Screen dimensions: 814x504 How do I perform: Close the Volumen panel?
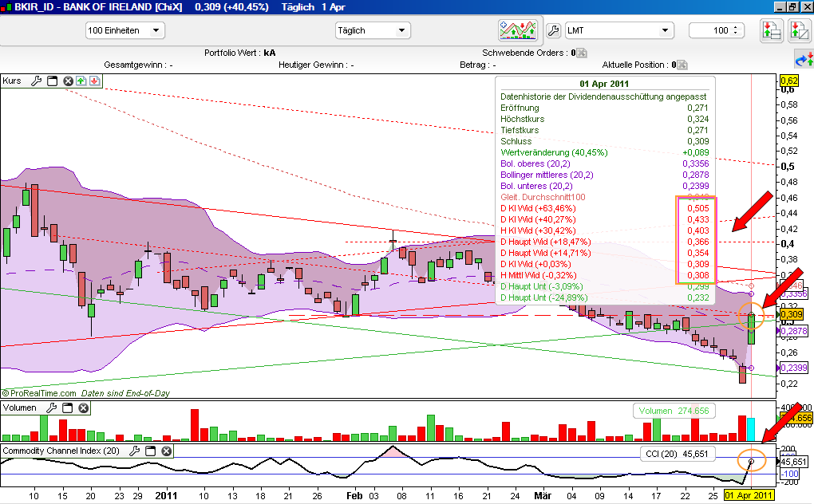(84, 408)
